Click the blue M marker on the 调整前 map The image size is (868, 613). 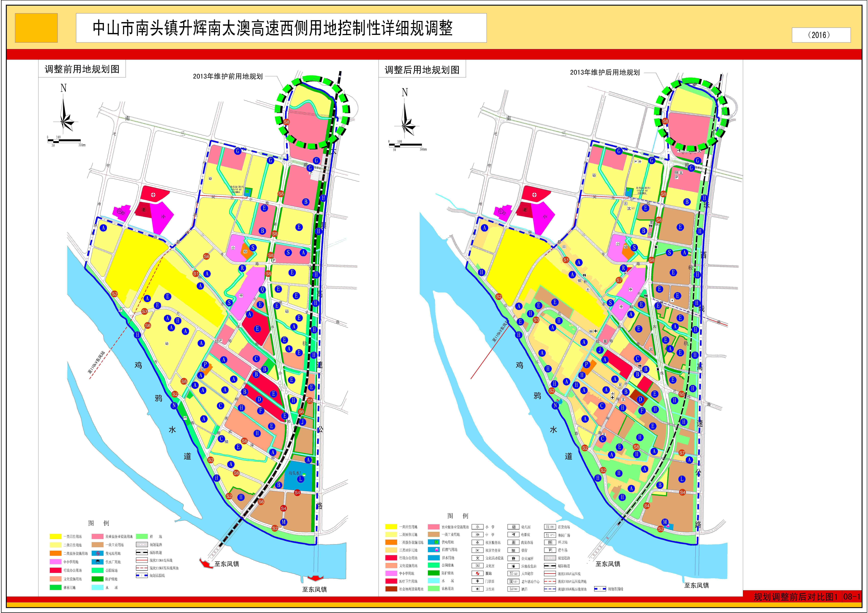(x=284, y=522)
